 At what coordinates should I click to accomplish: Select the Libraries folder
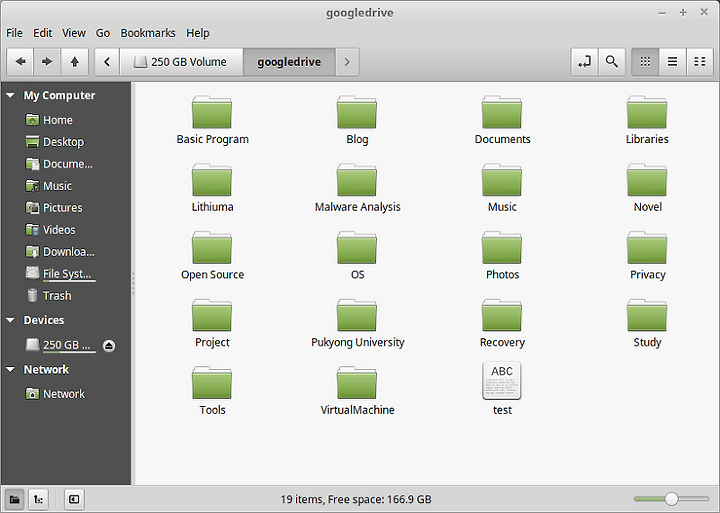tap(647, 120)
